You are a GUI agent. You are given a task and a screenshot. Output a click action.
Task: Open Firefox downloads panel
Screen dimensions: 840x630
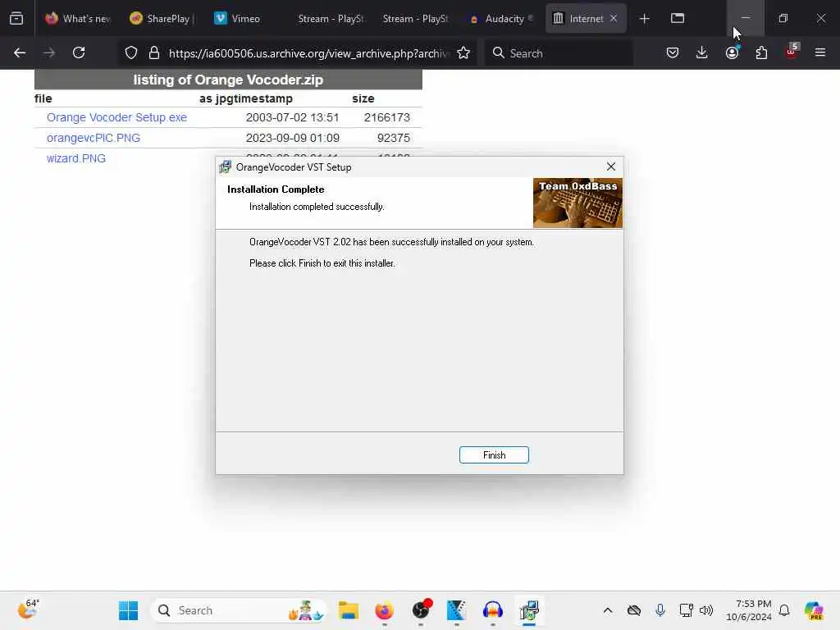[x=702, y=52]
